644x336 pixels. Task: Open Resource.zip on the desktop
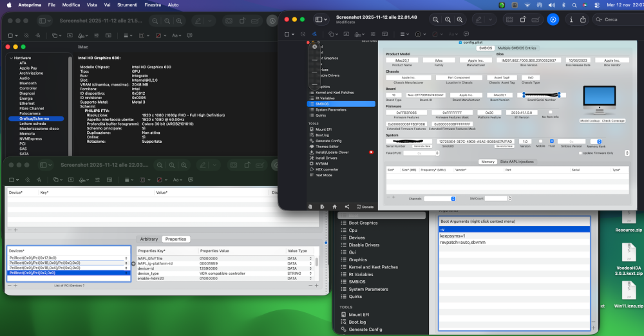[629, 219]
